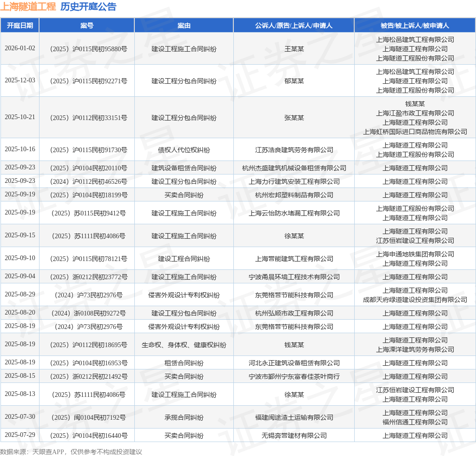
Task: Click the date cell 2025-09-04
Action: [x=20, y=276]
